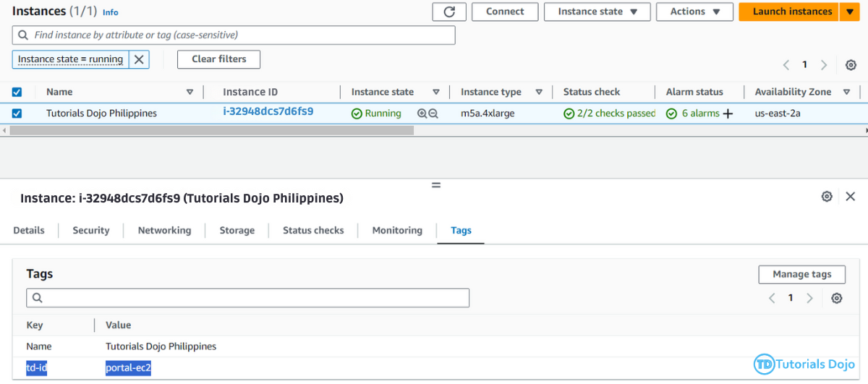868x384 pixels.
Task: Open detail panel settings gear
Action: (827, 197)
